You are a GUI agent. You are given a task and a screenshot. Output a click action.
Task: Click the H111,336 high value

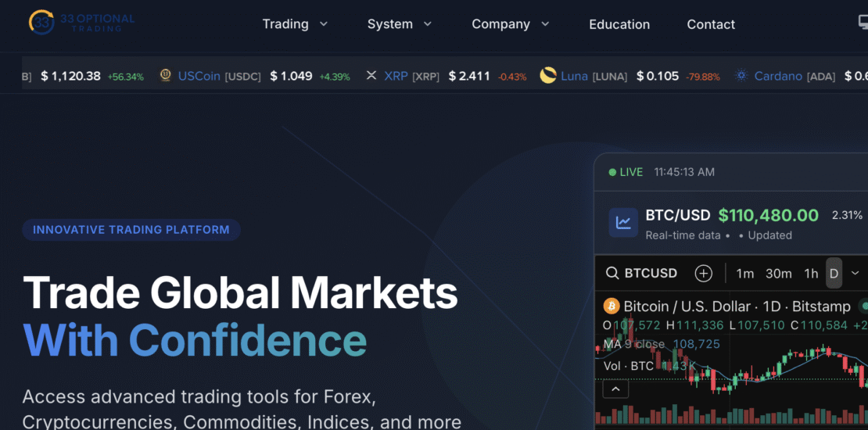(695, 325)
